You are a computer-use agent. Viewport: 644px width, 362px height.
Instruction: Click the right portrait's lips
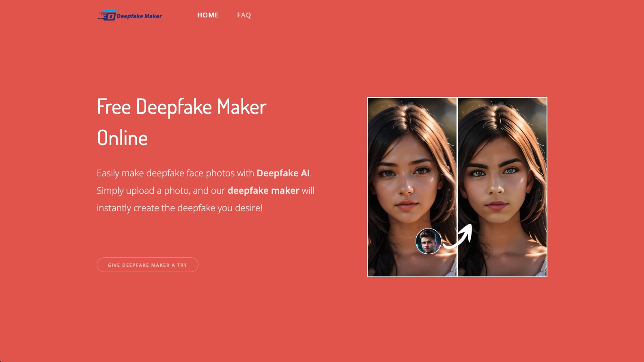pos(497,206)
